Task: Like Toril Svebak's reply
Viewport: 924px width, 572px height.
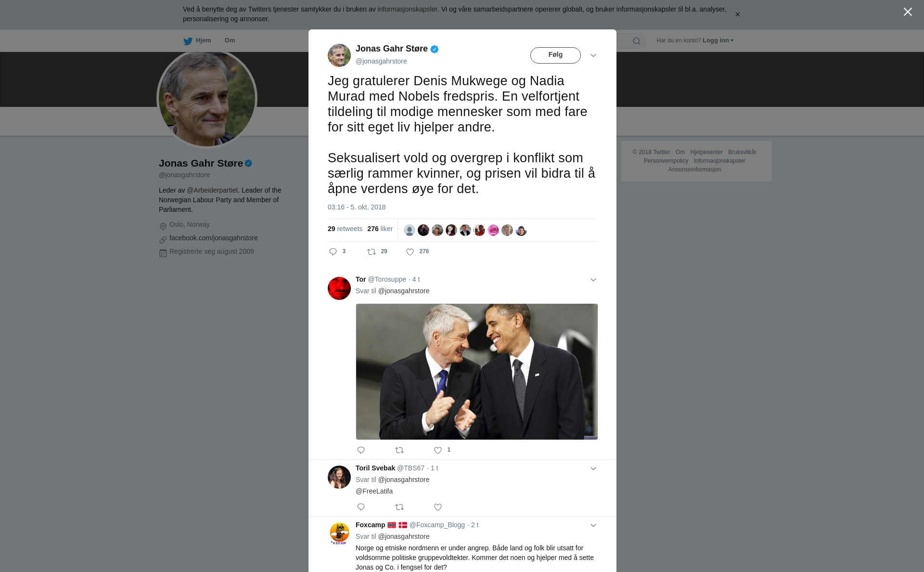Action: coord(438,507)
